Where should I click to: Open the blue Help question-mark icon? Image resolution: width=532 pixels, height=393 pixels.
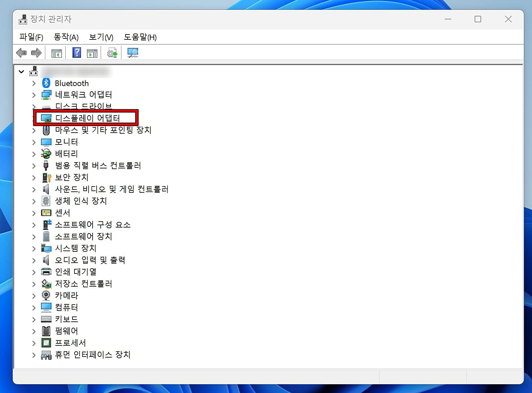[77, 53]
